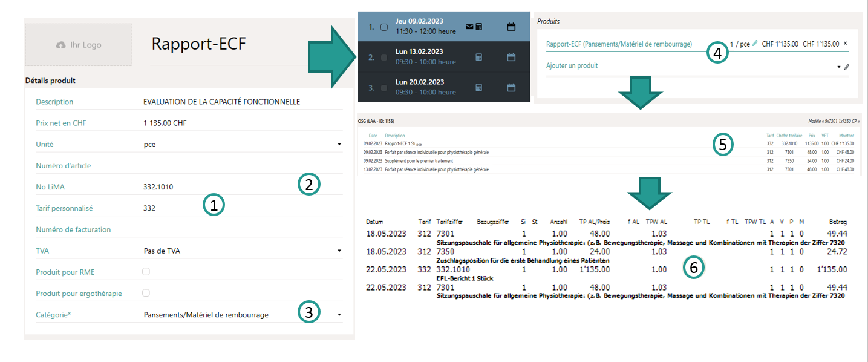The height and width of the screenshot is (362, 868).
Task: Open the Unité dropdown showing pce
Action: click(x=339, y=145)
